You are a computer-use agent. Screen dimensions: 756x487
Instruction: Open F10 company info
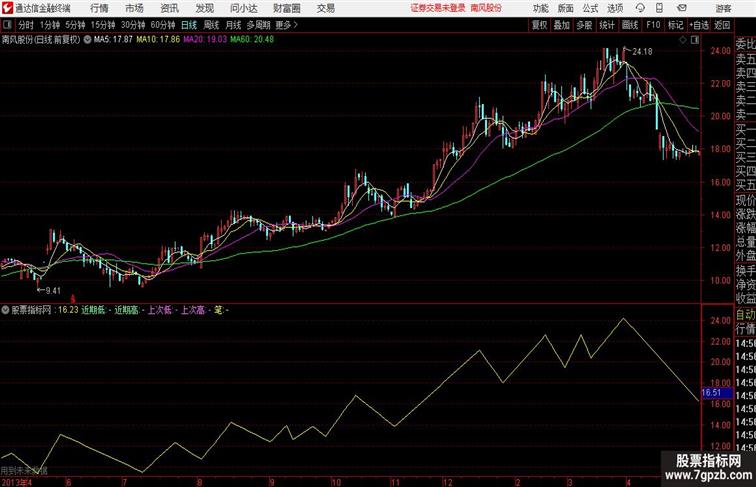653,25
